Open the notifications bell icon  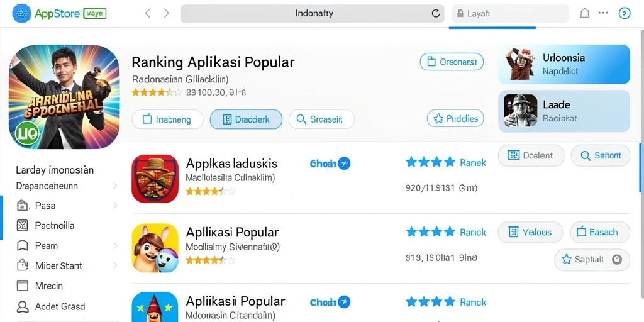click(584, 13)
